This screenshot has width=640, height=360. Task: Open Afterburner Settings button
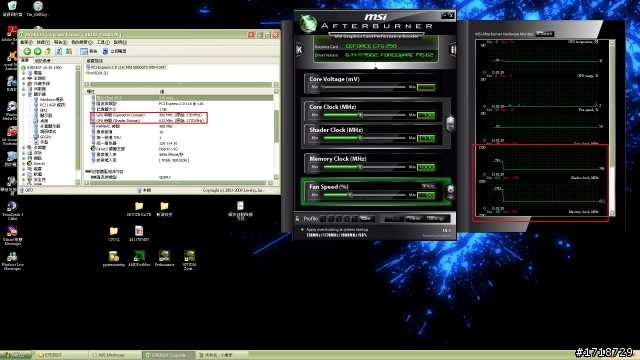click(436, 219)
